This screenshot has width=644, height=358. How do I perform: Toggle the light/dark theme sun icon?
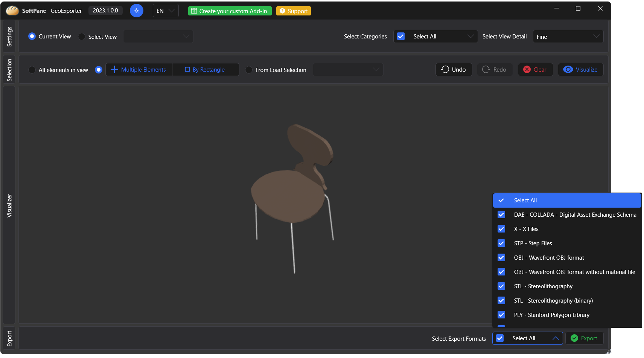pos(137,11)
